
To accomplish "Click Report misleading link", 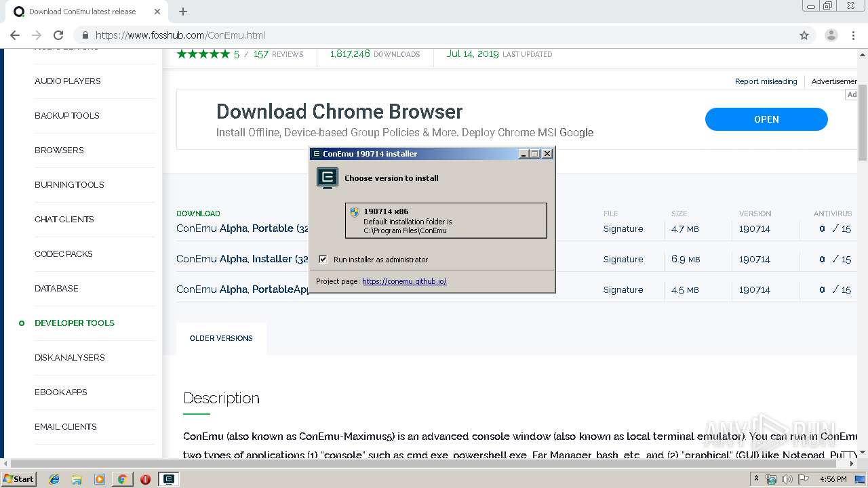I will (766, 81).
